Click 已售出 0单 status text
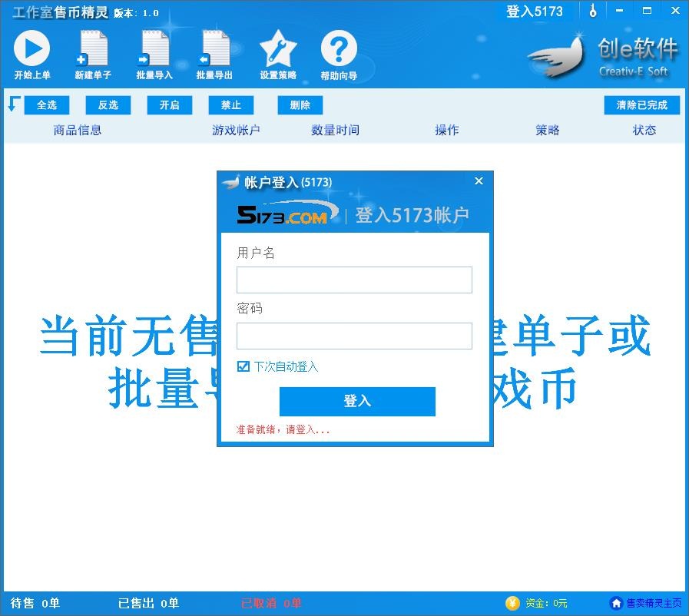 [x=148, y=603]
